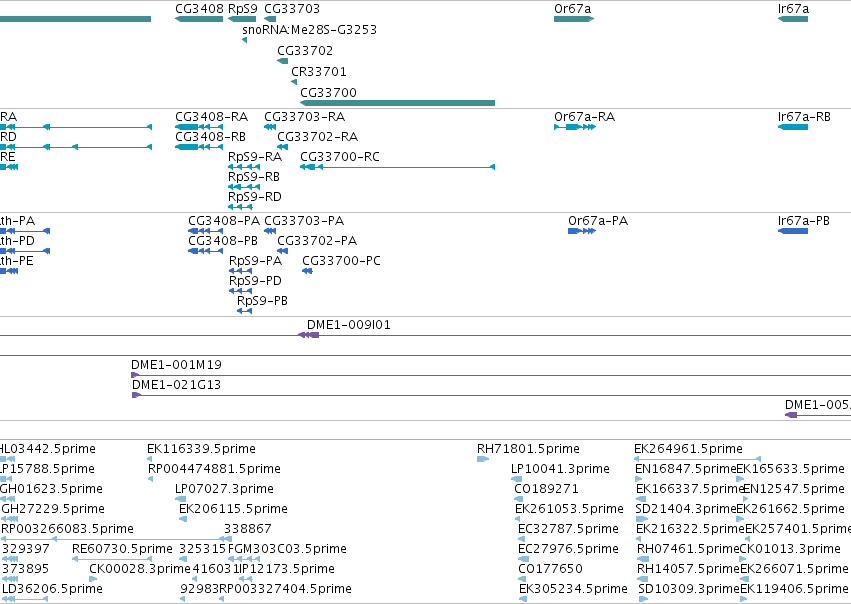Select the RH71801.5prime arrow glyph
Viewport: 851px width, 604px height.
pyautogui.click(x=483, y=459)
